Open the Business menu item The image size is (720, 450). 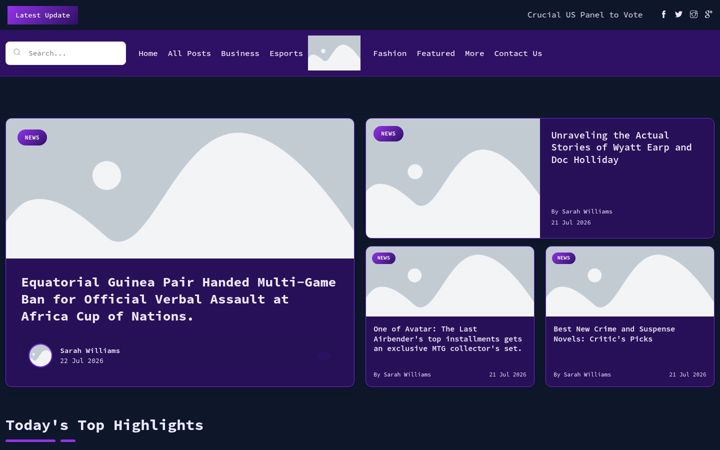(x=240, y=53)
